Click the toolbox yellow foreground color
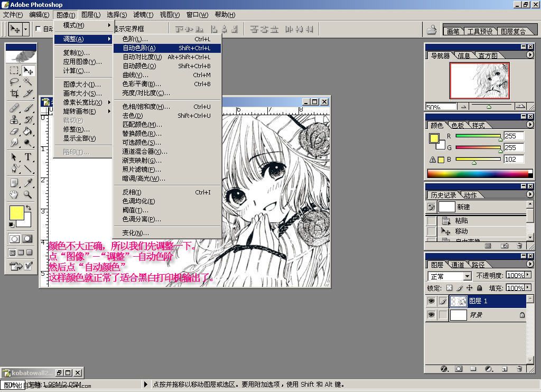This screenshot has width=541, height=392. 16,212
